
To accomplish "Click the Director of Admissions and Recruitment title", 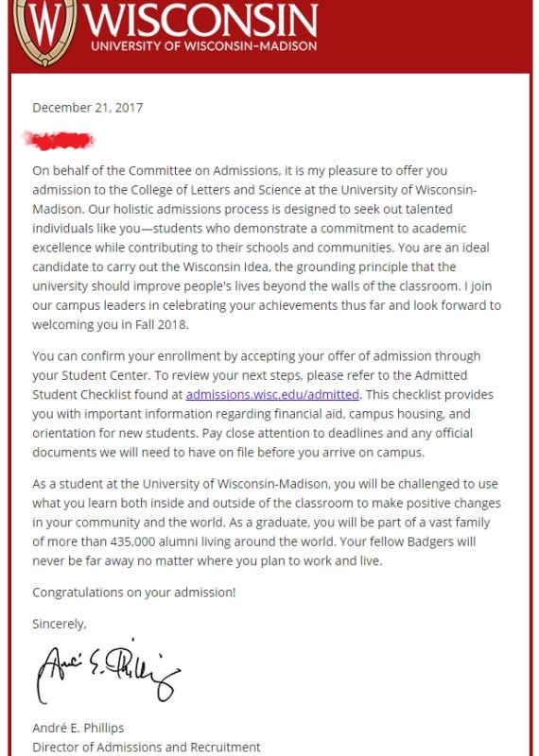I will point(147,747).
